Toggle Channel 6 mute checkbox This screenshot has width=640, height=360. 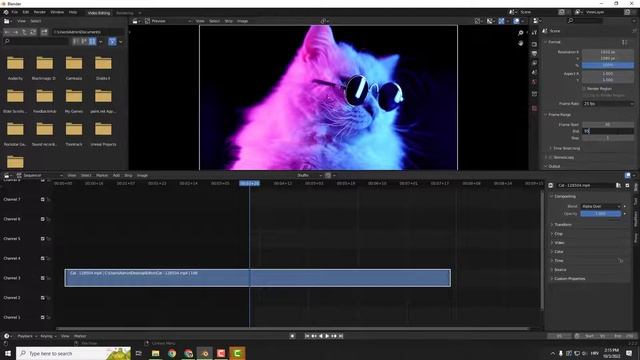[x=42, y=219]
